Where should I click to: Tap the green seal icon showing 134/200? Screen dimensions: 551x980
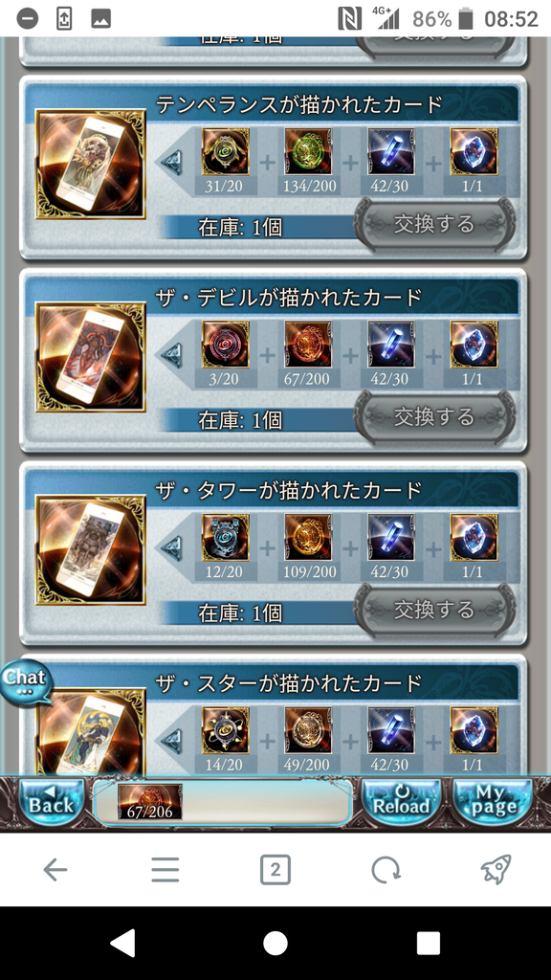click(309, 152)
